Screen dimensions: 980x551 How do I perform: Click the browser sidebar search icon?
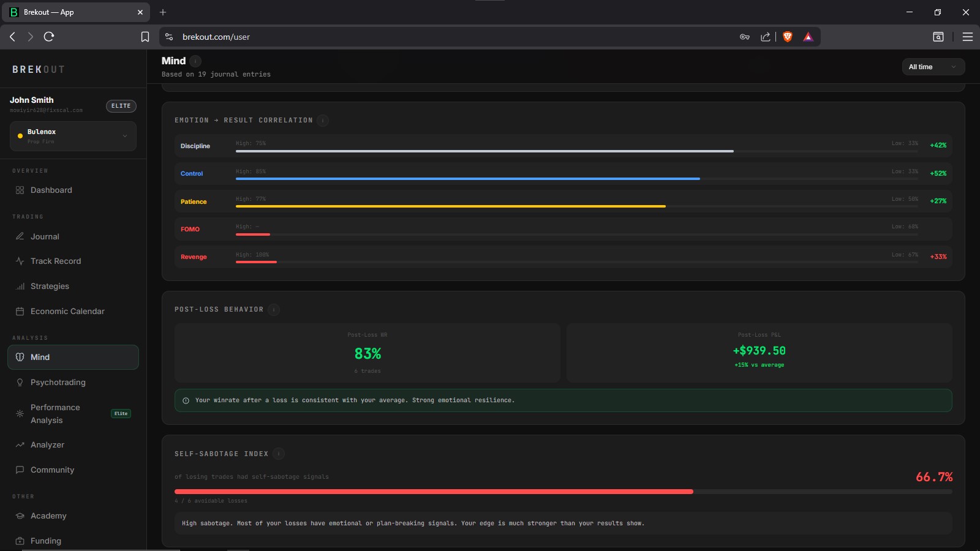(x=938, y=37)
